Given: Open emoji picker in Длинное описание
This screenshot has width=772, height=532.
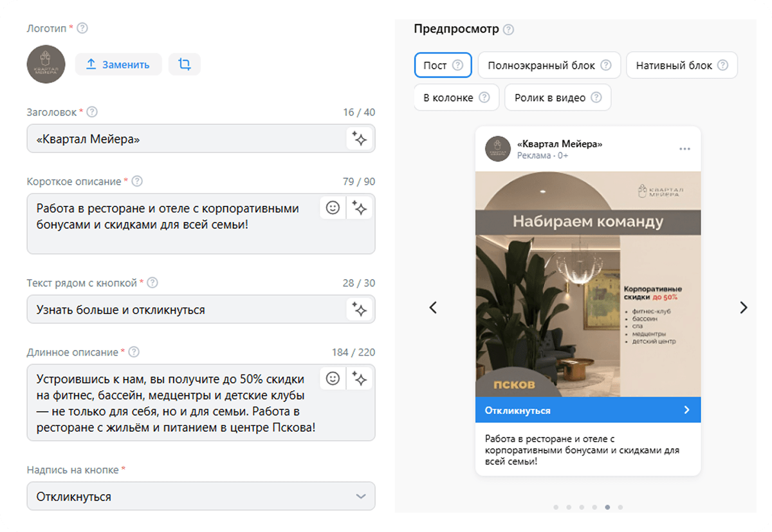Looking at the screenshot, I should click(333, 378).
